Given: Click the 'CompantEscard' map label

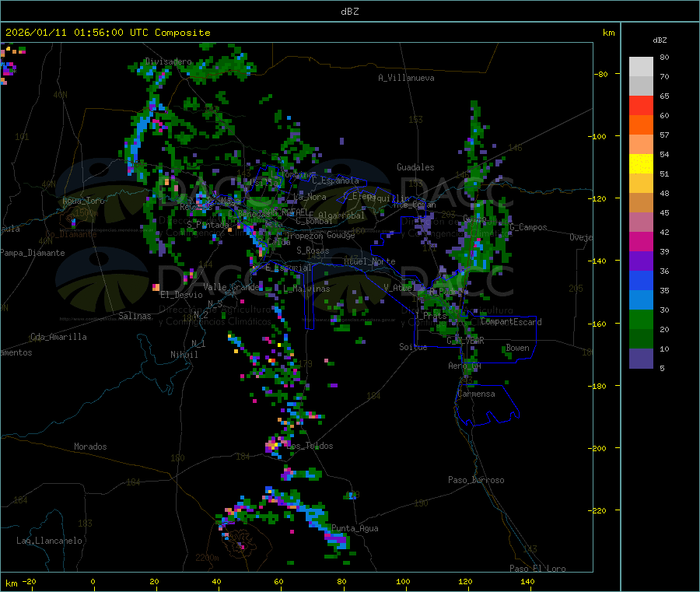Looking at the screenshot, I should (x=511, y=322).
